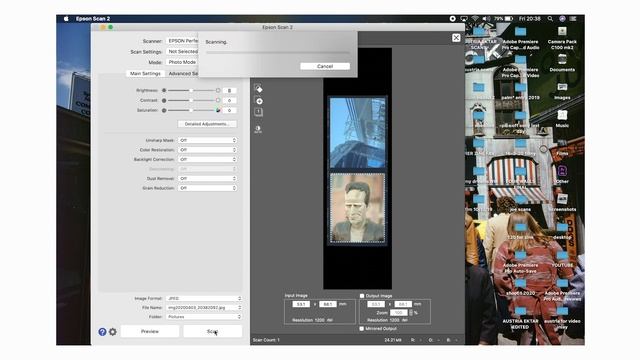Open the Color Restoration dropdown

click(207, 150)
